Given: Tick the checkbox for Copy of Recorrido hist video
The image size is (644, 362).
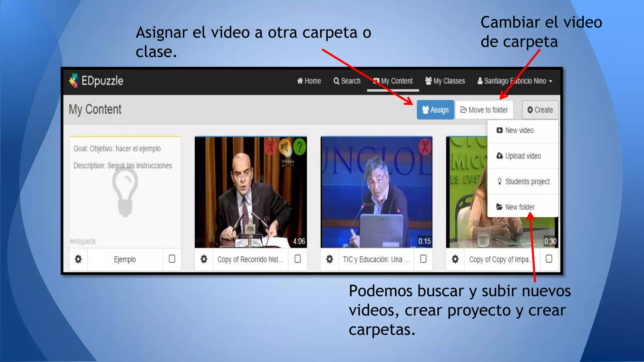Looking at the screenshot, I should pos(298,259).
